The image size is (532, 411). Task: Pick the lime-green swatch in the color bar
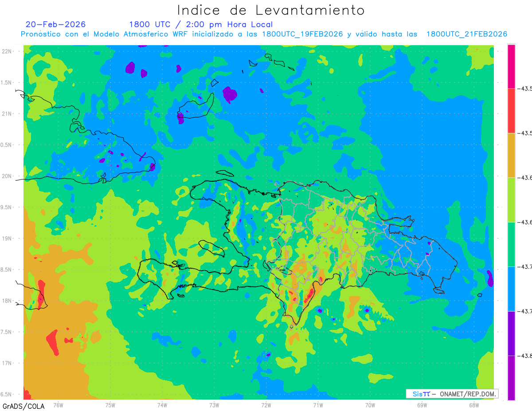pyautogui.click(x=512, y=200)
